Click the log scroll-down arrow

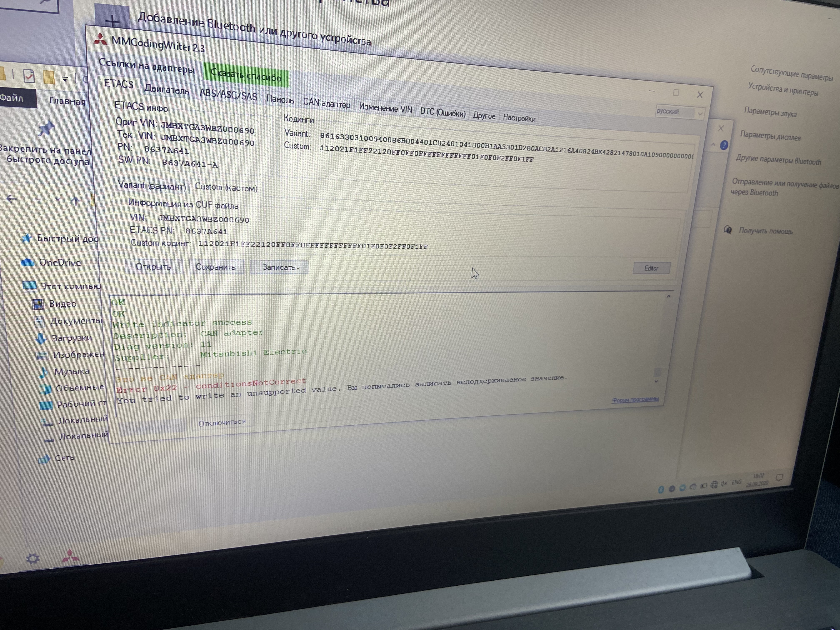point(656,381)
